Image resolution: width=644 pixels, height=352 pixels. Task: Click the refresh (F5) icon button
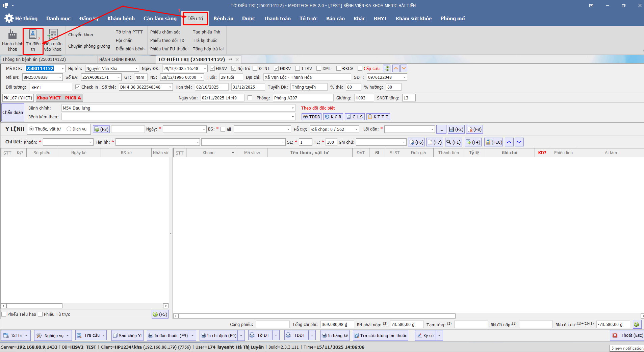(x=160, y=314)
